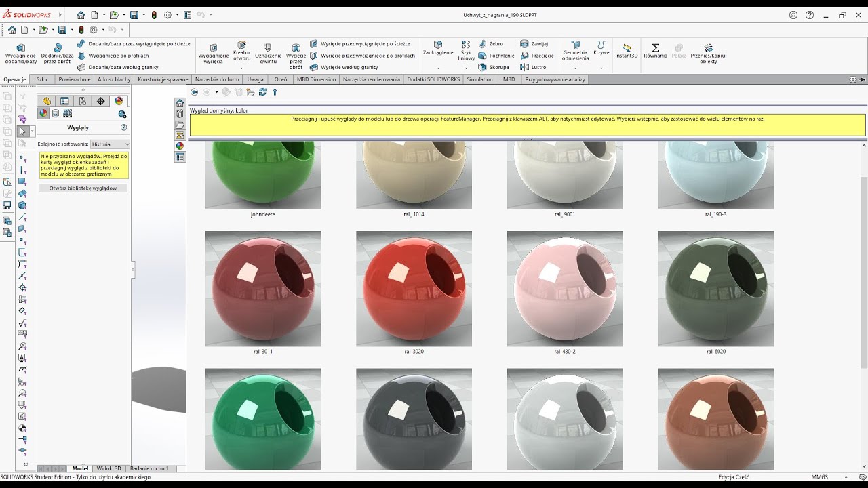Click the Wyglądy help question mark
Viewport: 868px width, 488px height.
[123, 127]
